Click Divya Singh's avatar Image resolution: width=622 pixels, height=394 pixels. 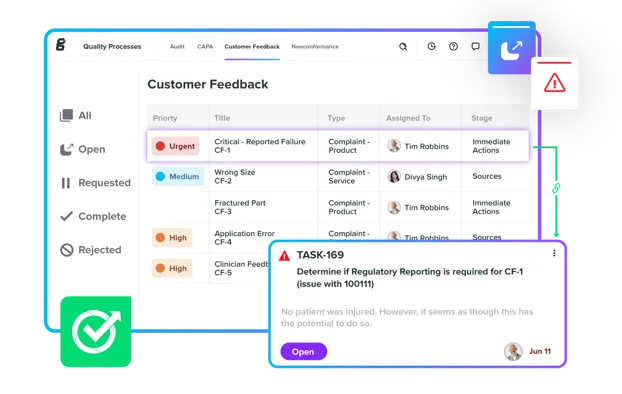394,177
